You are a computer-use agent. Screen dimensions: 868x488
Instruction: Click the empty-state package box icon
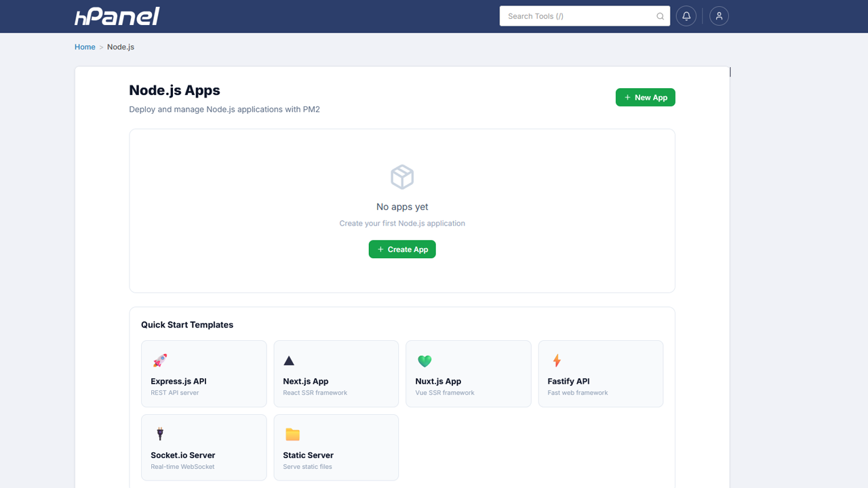402,178
